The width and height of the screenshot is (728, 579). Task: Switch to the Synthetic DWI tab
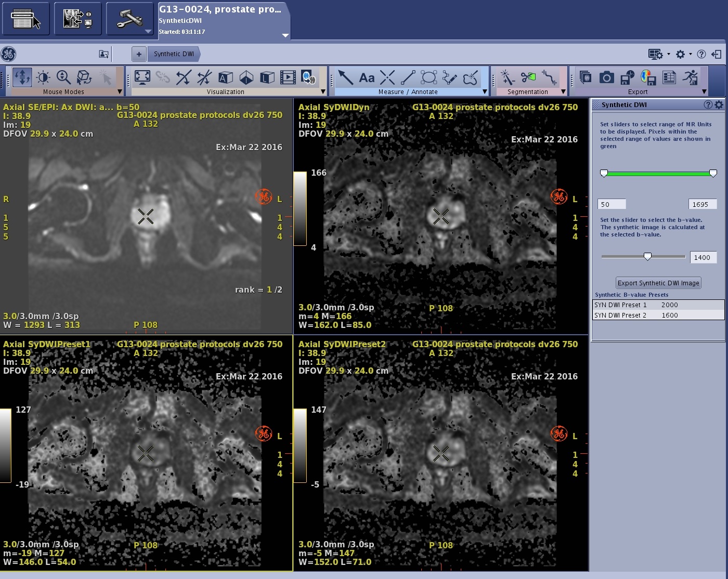pos(174,54)
